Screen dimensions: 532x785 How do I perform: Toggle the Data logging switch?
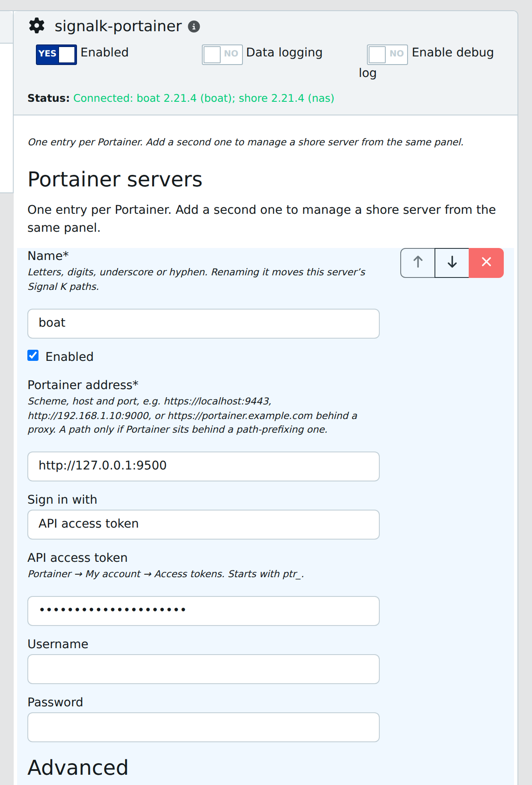[222, 54]
